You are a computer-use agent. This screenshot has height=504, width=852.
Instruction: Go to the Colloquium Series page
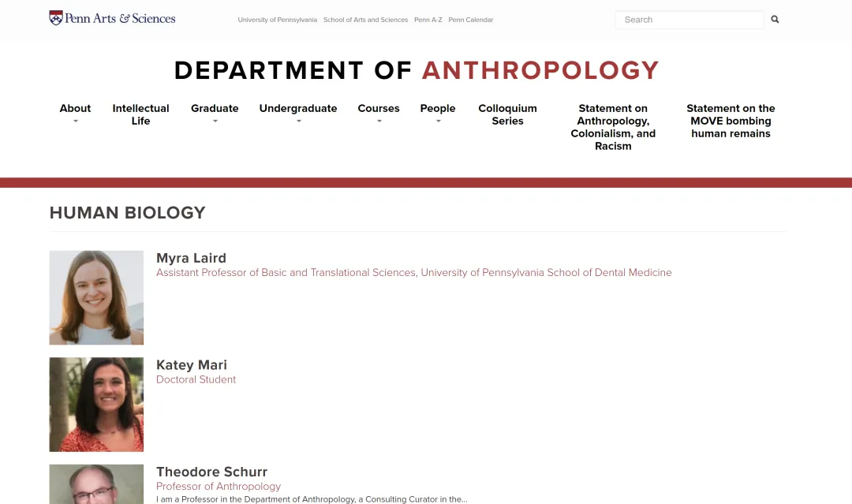[507, 114]
